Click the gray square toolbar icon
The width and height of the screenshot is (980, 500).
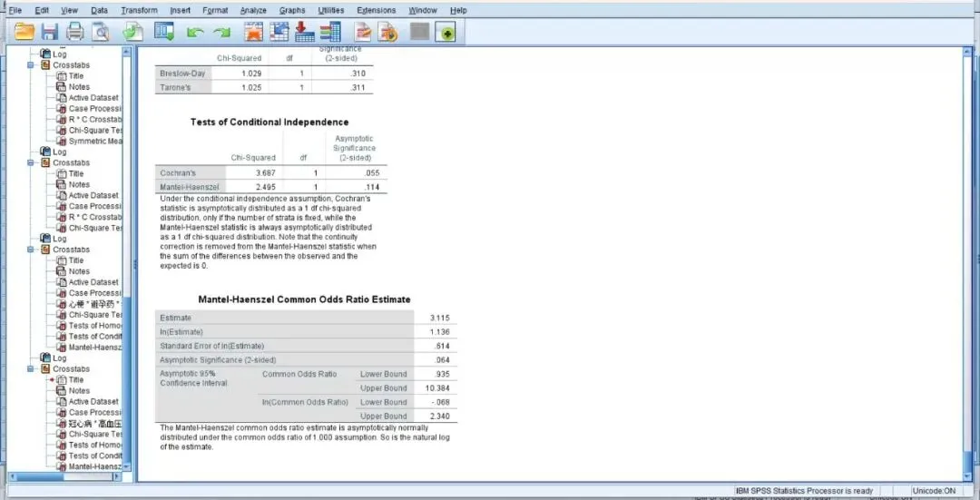420,32
